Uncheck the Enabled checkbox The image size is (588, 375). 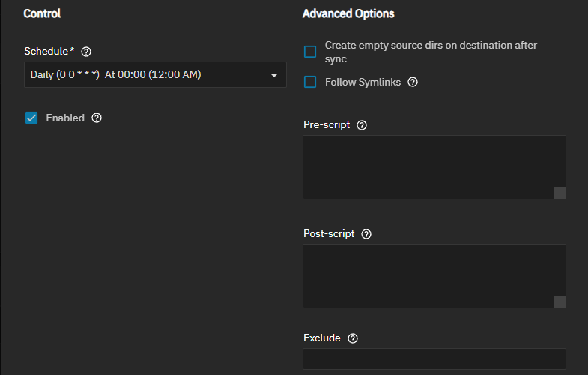coord(31,118)
